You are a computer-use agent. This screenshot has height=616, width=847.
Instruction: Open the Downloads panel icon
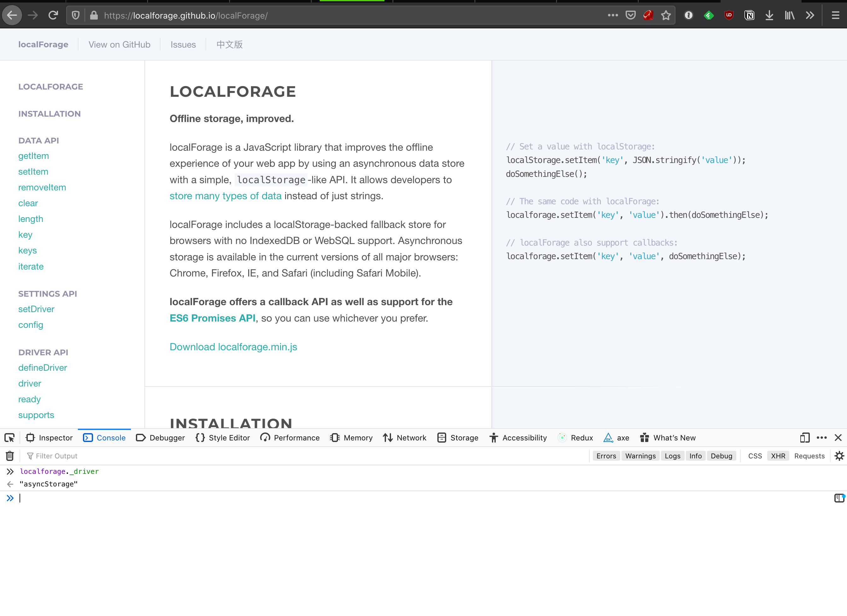(x=769, y=15)
